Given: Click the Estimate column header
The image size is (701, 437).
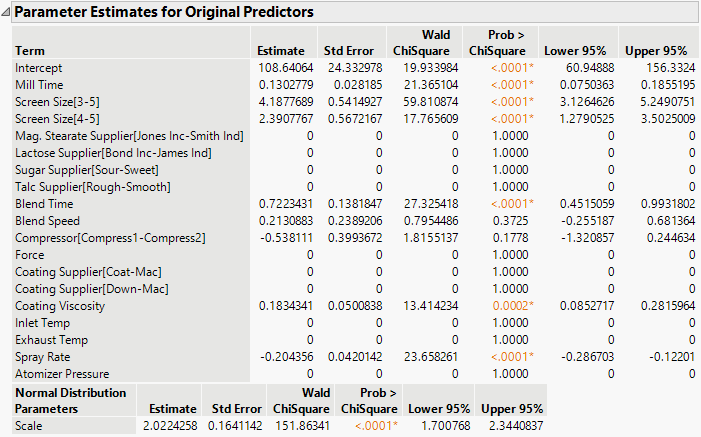Looking at the screenshot, I should pyautogui.click(x=280, y=50).
